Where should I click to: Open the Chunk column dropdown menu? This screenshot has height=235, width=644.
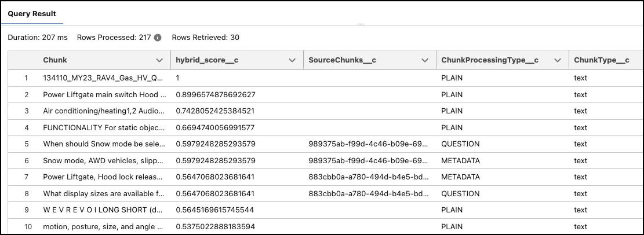[x=160, y=60]
